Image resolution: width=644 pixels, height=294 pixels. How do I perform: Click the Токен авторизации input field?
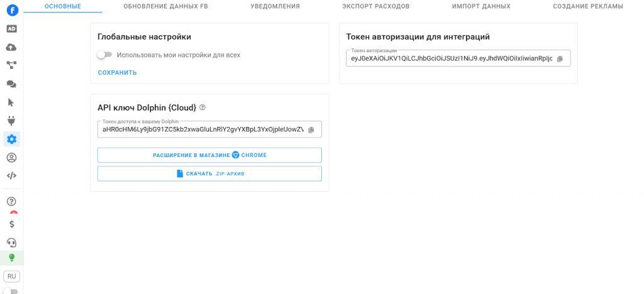tap(450, 59)
